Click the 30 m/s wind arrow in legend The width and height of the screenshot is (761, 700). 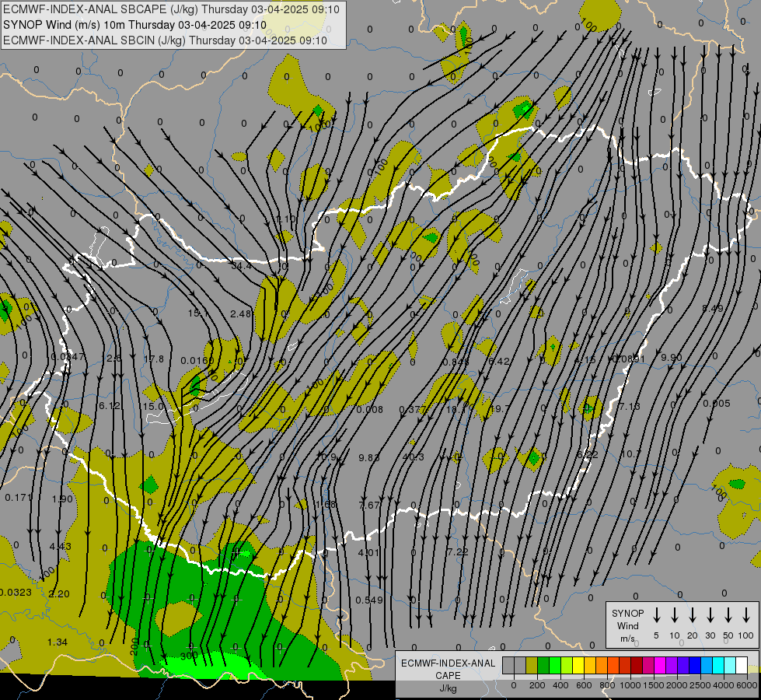click(x=710, y=614)
